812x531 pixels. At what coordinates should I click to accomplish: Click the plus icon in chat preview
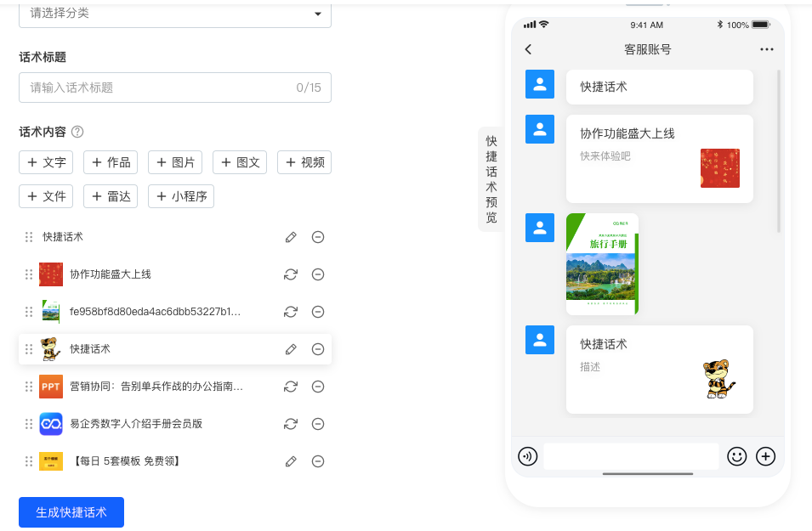coord(766,456)
